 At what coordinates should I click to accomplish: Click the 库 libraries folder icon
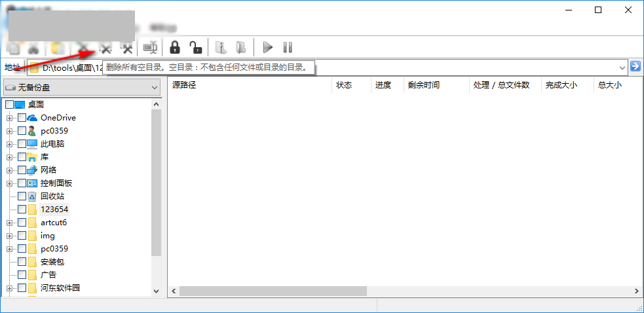32,157
